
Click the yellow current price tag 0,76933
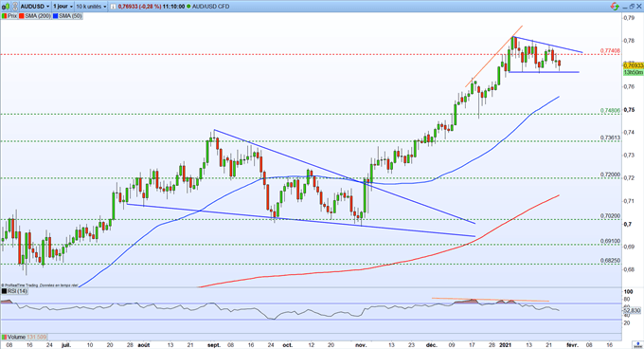(634, 65)
